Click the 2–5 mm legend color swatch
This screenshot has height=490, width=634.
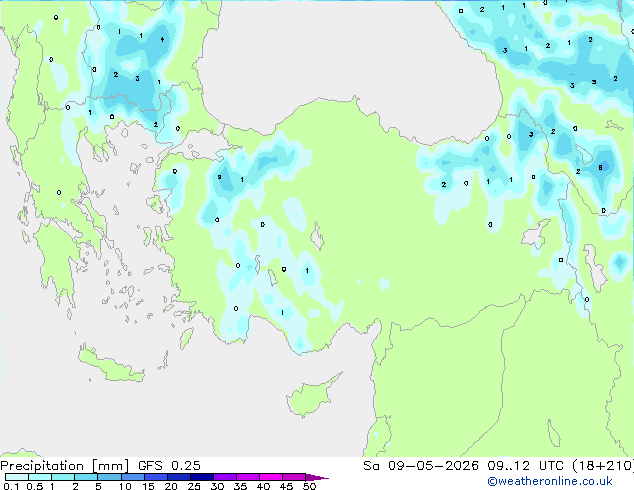[86, 477]
